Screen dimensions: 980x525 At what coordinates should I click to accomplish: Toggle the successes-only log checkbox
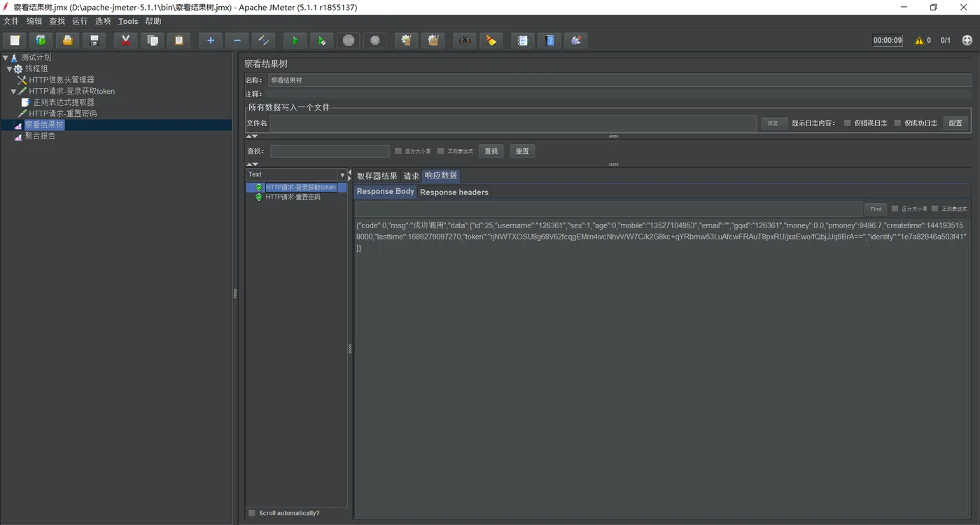pyautogui.click(x=897, y=123)
